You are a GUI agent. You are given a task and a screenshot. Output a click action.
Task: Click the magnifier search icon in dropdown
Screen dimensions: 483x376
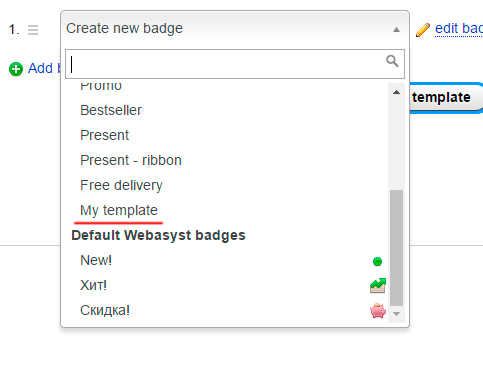(392, 61)
